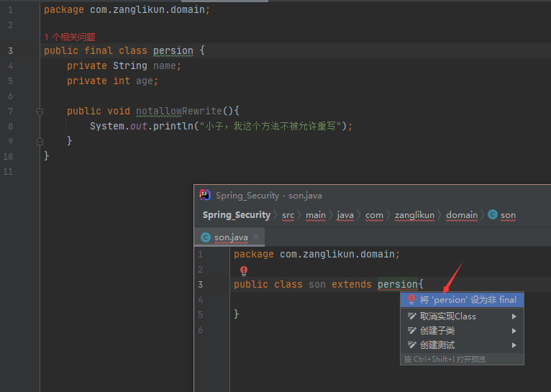Close the son.java editor tab
The image size is (551, 392).
[x=256, y=237]
